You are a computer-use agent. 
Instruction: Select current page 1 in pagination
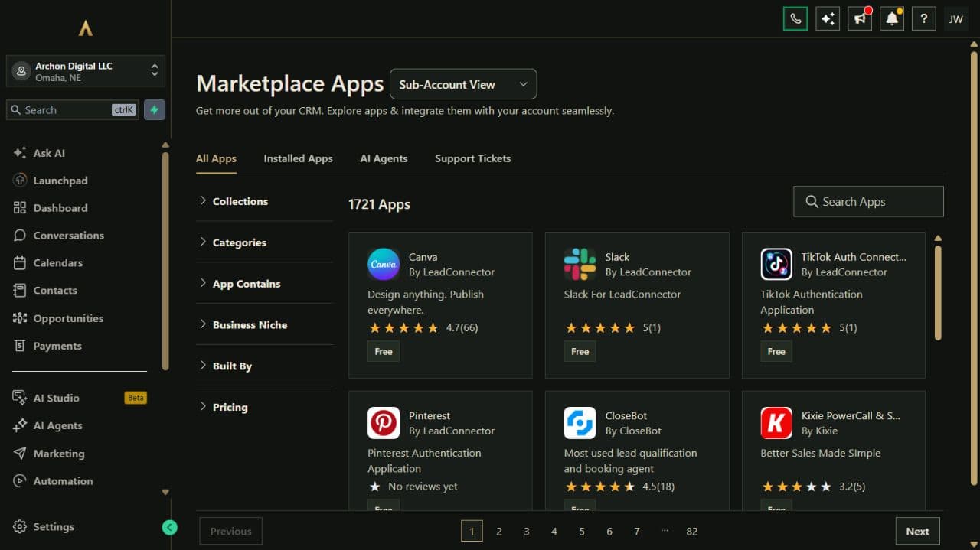pyautogui.click(x=472, y=531)
